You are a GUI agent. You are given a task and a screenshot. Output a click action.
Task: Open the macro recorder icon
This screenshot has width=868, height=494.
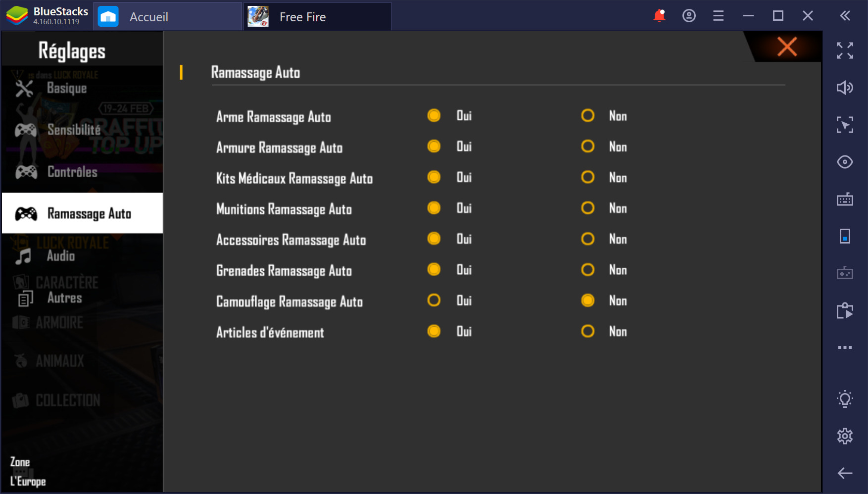[x=845, y=310]
